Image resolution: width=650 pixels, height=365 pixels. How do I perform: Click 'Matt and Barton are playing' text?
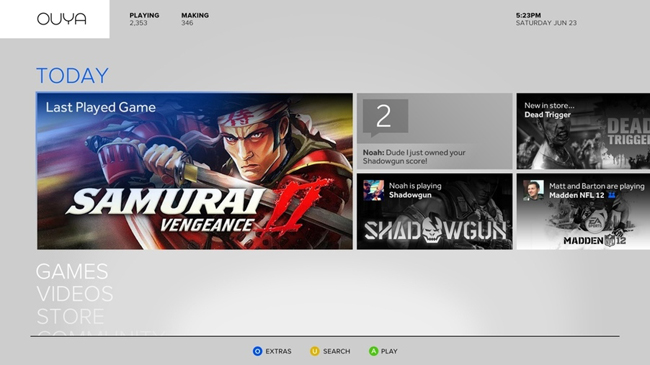pos(597,186)
